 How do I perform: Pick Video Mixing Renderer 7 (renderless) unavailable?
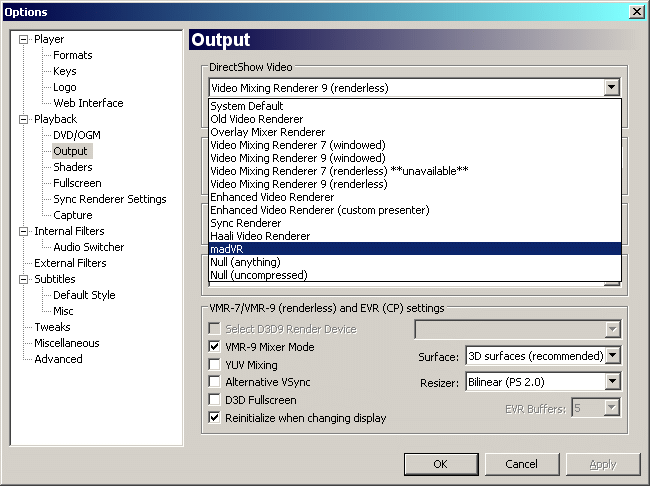(x=415, y=171)
